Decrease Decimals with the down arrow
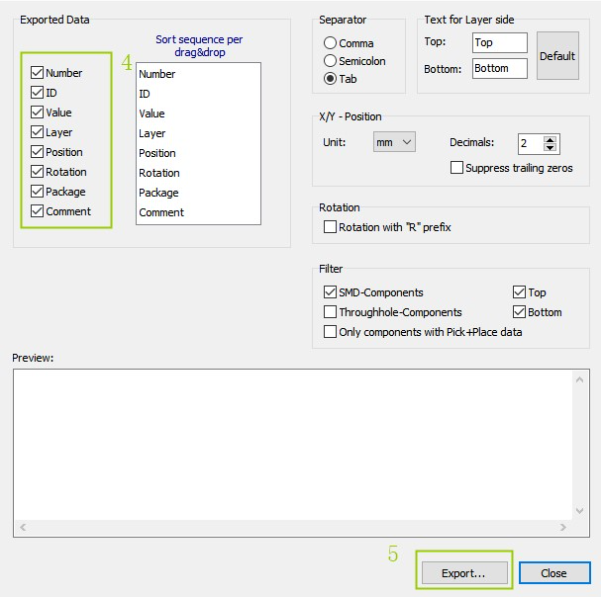Image resolution: width=601 pixels, height=597 pixels. (551, 148)
